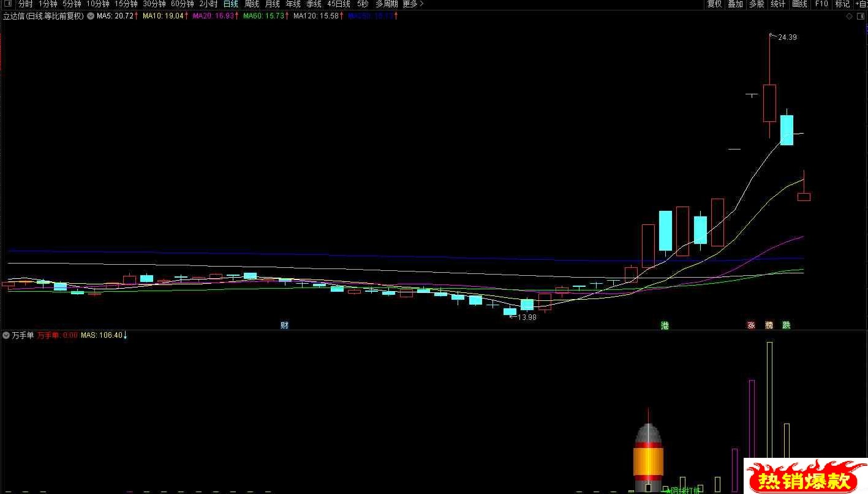Viewport: 868px width, 494px height.
Task: Switch to the 周线 weekly chart
Action: [x=251, y=4]
